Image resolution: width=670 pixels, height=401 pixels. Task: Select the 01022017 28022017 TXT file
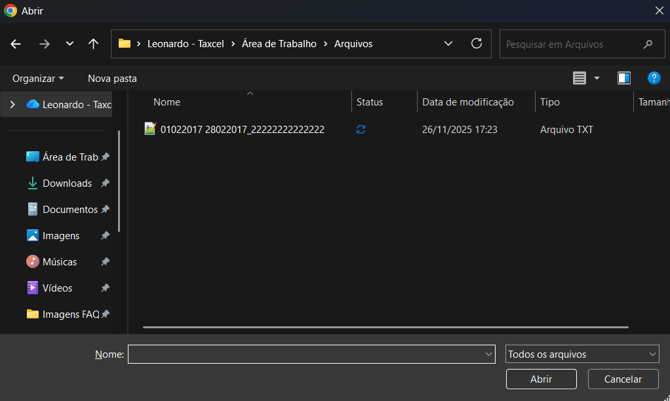[242, 129]
